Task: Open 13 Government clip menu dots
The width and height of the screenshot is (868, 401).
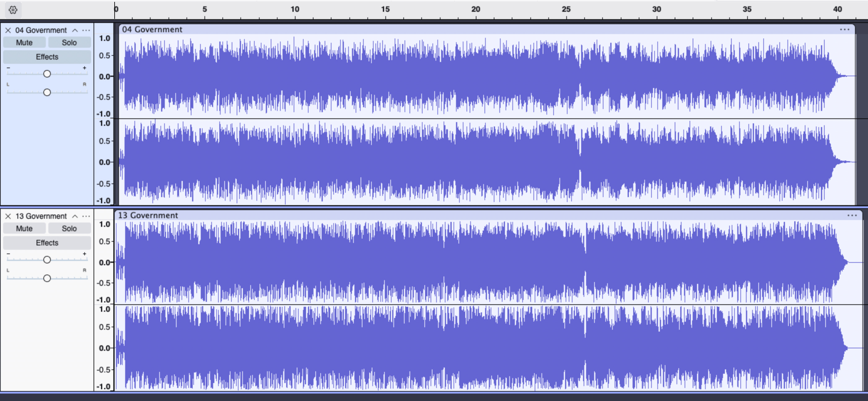Action: pos(852,216)
